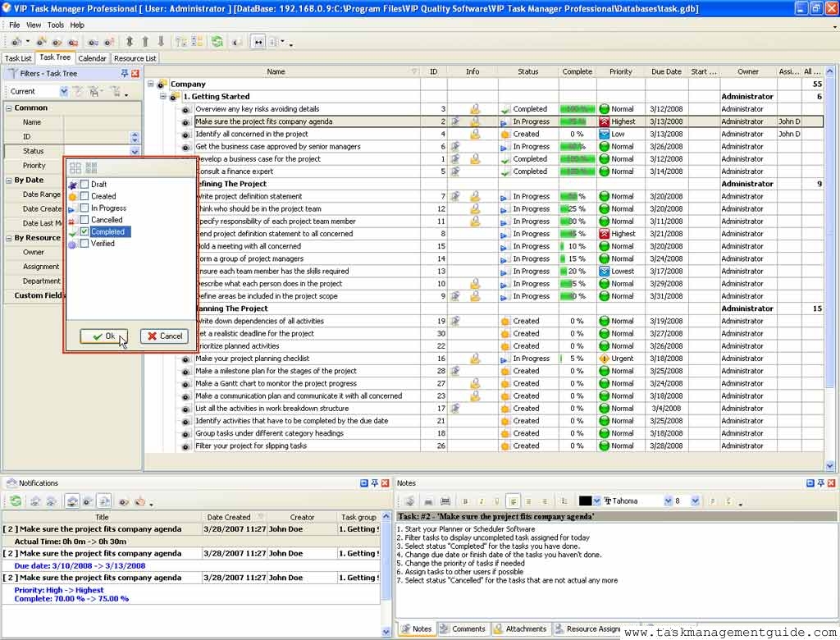The image size is (840, 640).
Task: Apply underline in the Notes toolbar
Action: (496, 501)
